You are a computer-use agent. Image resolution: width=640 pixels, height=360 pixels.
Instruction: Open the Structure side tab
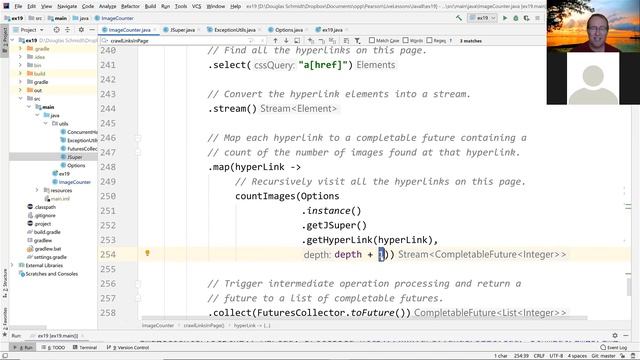click(x=5, y=283)
